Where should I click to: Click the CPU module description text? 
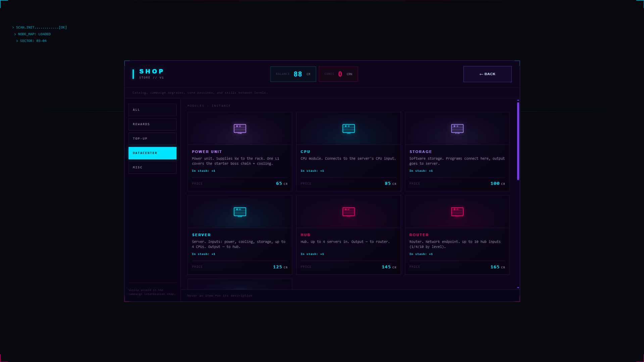pyautogui.click(x=348, y=159)
